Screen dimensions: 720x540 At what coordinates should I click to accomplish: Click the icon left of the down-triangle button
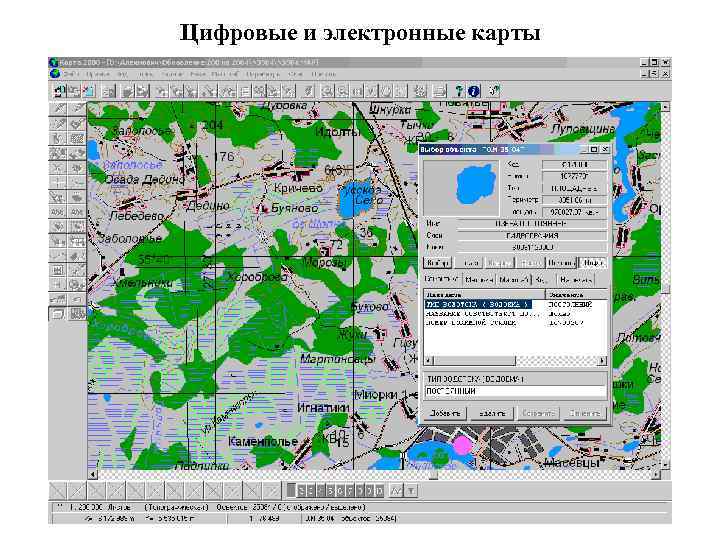click(x=396, y=491)
